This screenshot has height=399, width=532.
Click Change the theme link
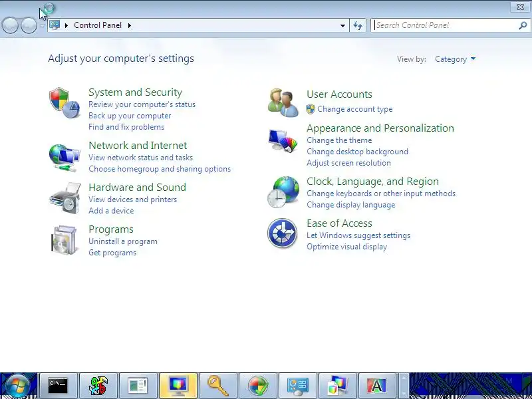point(339,140)
